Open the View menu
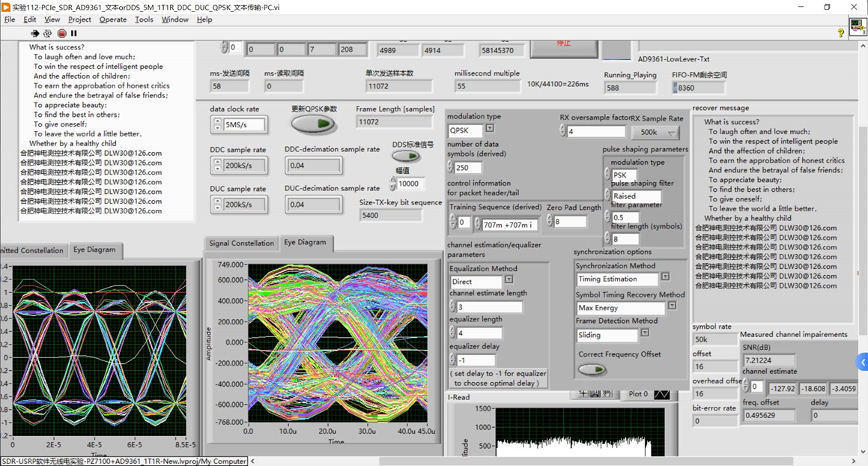 52,19
